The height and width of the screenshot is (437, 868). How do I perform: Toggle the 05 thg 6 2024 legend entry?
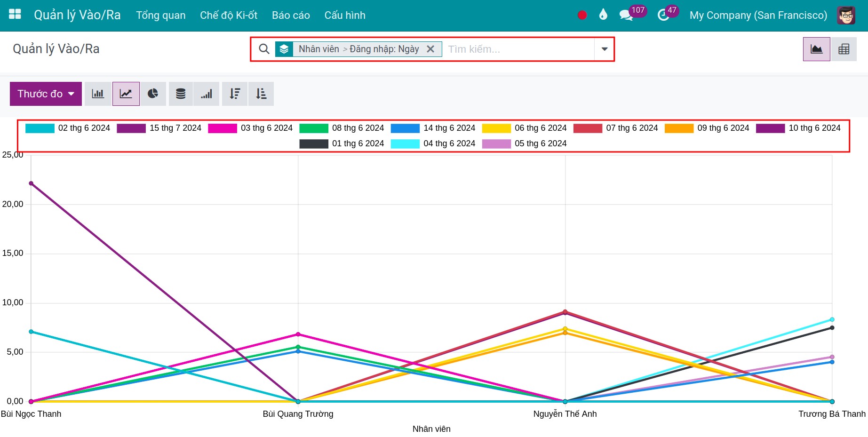click(524, 144)
